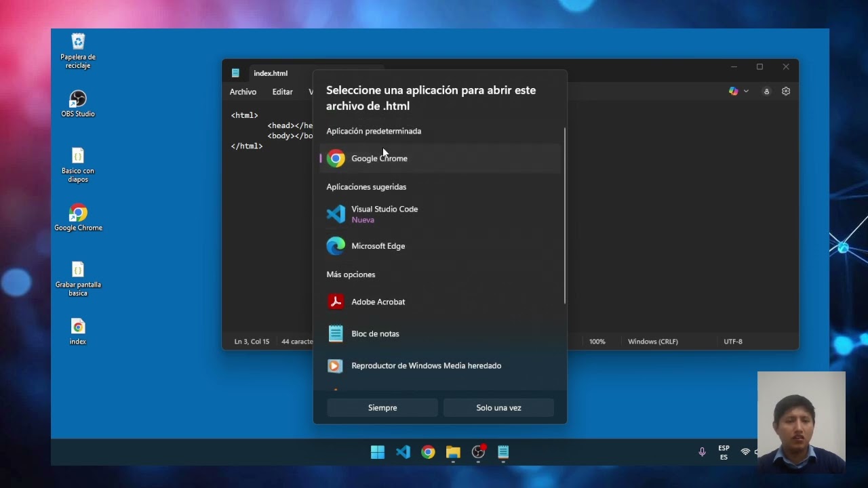Click the Windows (CRLF) status entry
The image size is (868, 488).
(x=653, y=342)
